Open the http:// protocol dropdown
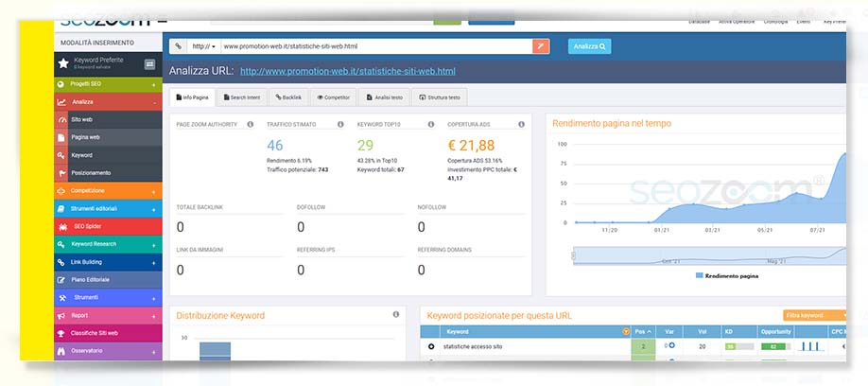 click(202, 45)
